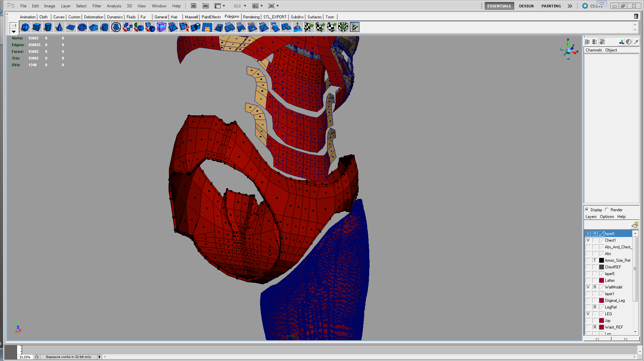Viewport: 644px width, 361px height.
Task: Click the Combine polygons shelf icon
Action: click(128, 27)
